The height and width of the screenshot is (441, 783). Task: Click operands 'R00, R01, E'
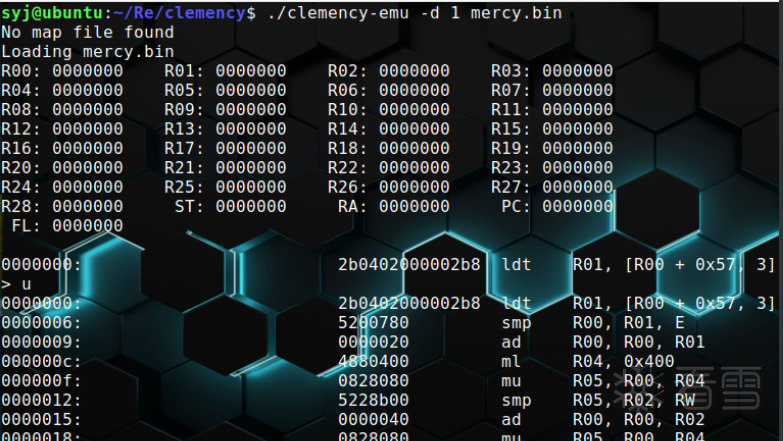click(x=629, y=323)
